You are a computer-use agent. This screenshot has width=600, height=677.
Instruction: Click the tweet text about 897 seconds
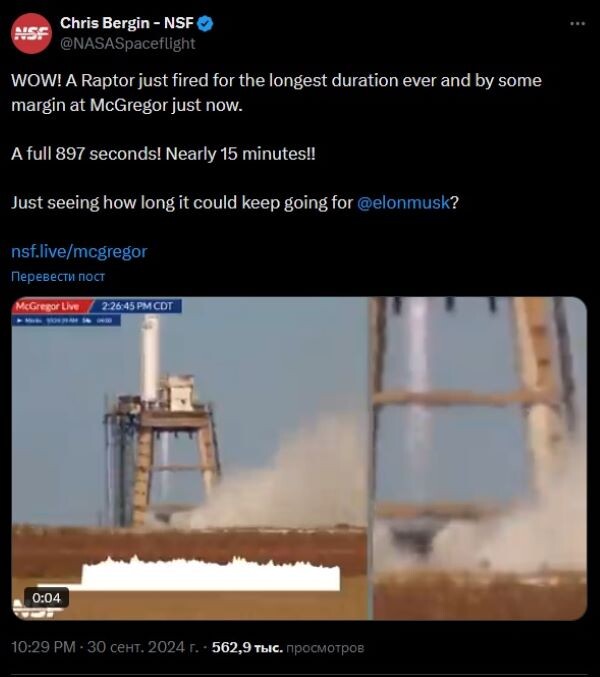point(163,154)
